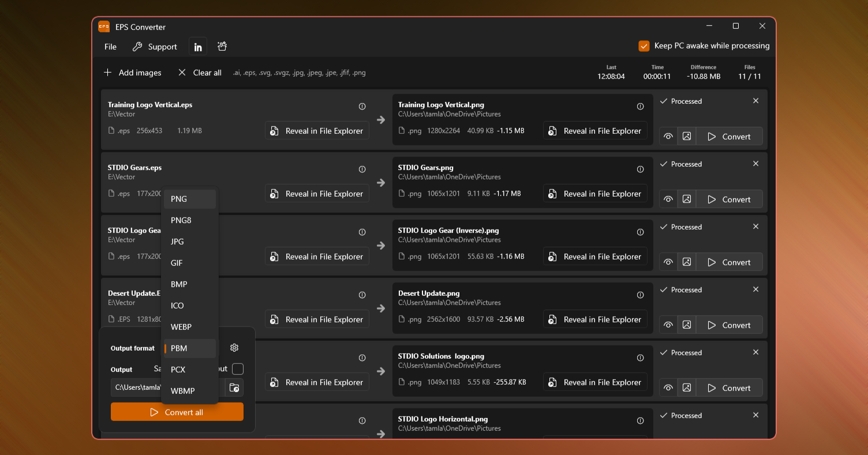Open the image view for the STDIO Gears row
This screenshot has height=455, width=868.
[687, 200]
